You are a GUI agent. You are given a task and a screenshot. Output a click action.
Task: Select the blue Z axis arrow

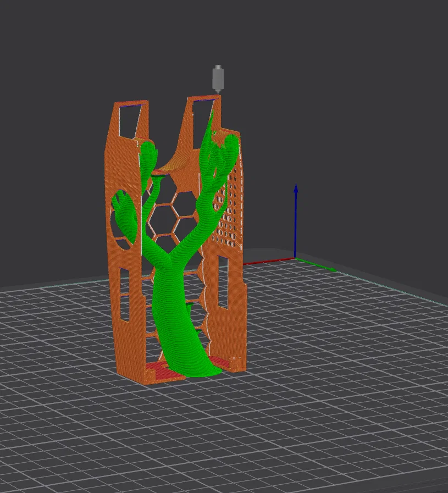[296, 221]
